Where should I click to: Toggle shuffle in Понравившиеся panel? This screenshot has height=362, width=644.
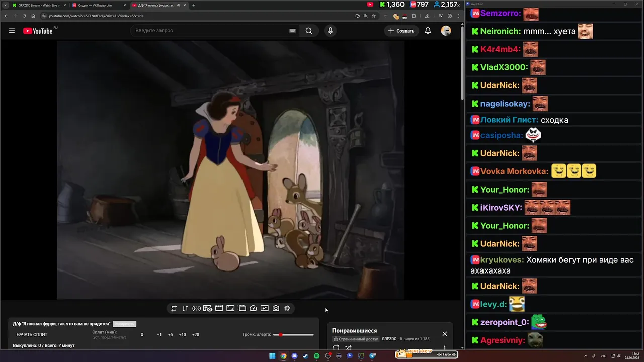point(348,347)
